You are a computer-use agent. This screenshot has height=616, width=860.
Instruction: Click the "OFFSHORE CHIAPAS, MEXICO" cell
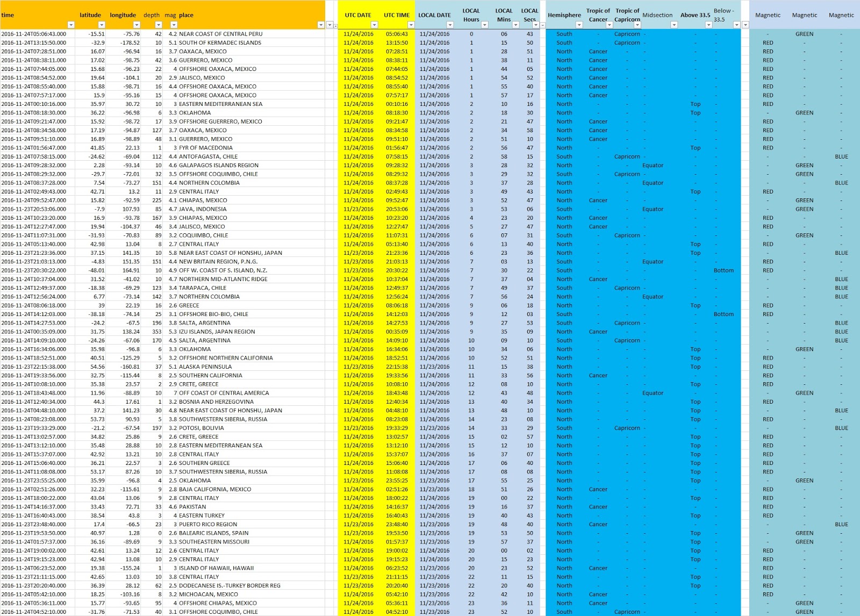tap(252, 603)
